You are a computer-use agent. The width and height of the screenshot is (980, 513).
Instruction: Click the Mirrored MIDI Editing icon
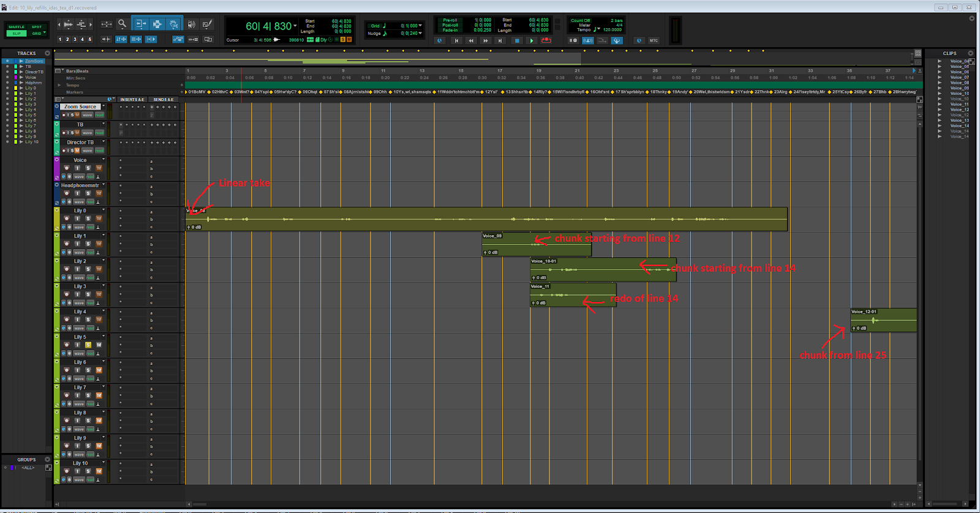[x=193, y=39]
